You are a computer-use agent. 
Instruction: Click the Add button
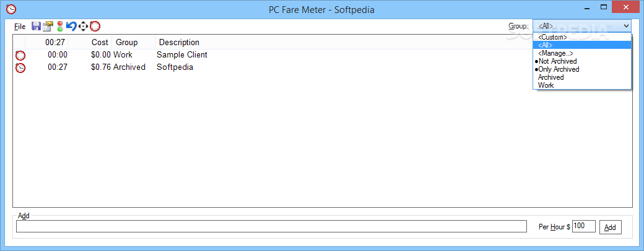point(611,228)
